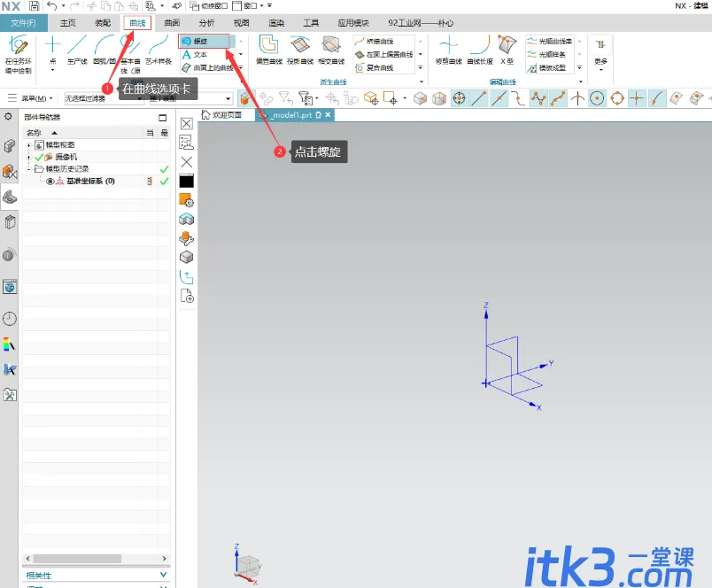Click the Text (文本) curve command

pyautogui.click(x=195, y=55)
